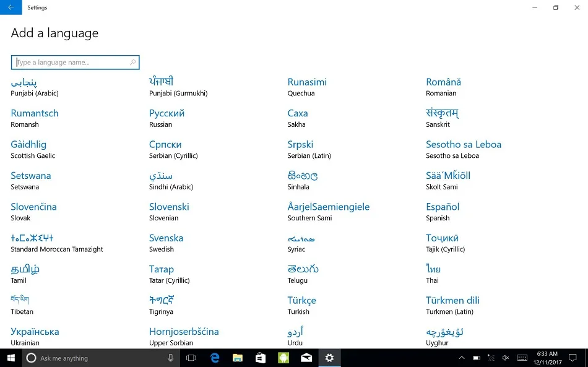Viewport: 588px width, 367px height.
Task: Open the green Android app icon
Action: coord(283,358)
